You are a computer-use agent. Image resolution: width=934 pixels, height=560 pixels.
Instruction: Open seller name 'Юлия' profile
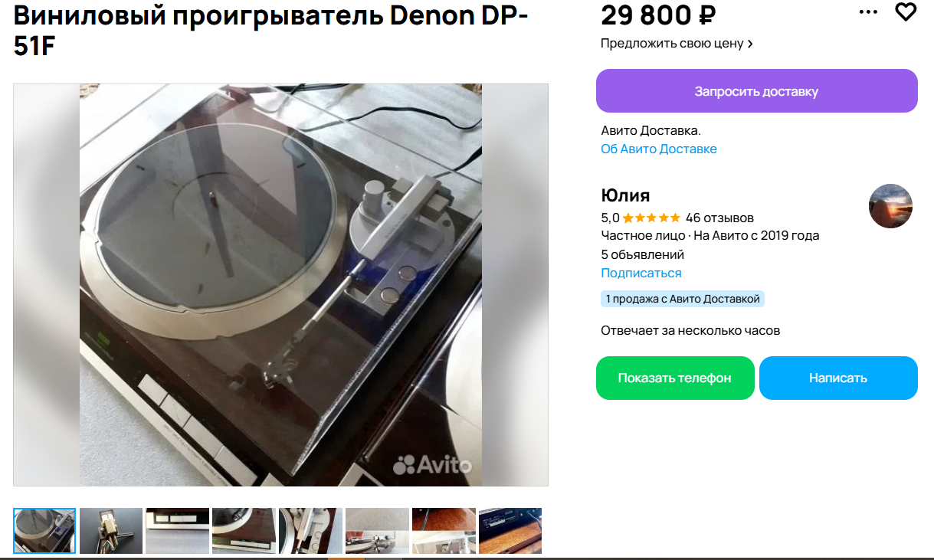point(625,195)
